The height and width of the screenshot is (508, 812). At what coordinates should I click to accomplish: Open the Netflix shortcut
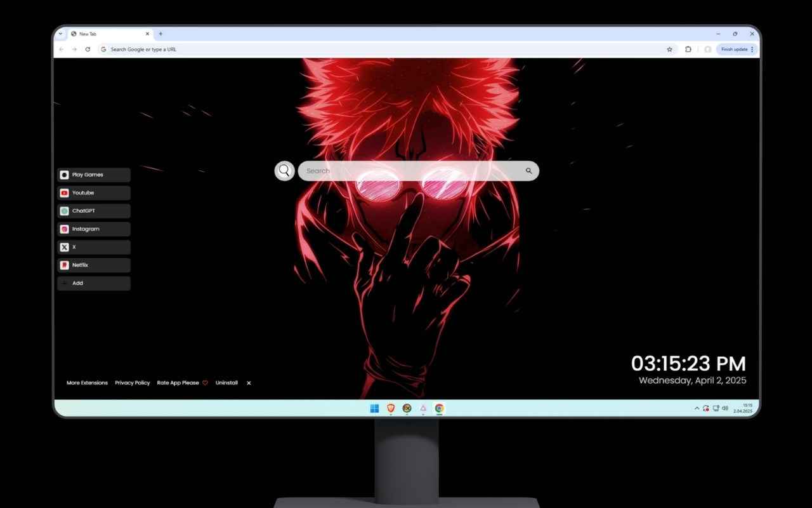[94, 265]
